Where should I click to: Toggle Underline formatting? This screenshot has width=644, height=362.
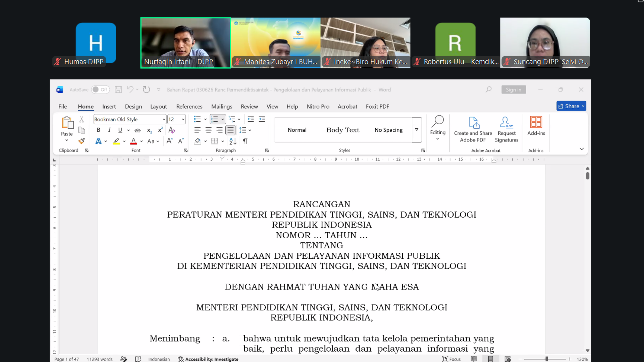[120, 130]
